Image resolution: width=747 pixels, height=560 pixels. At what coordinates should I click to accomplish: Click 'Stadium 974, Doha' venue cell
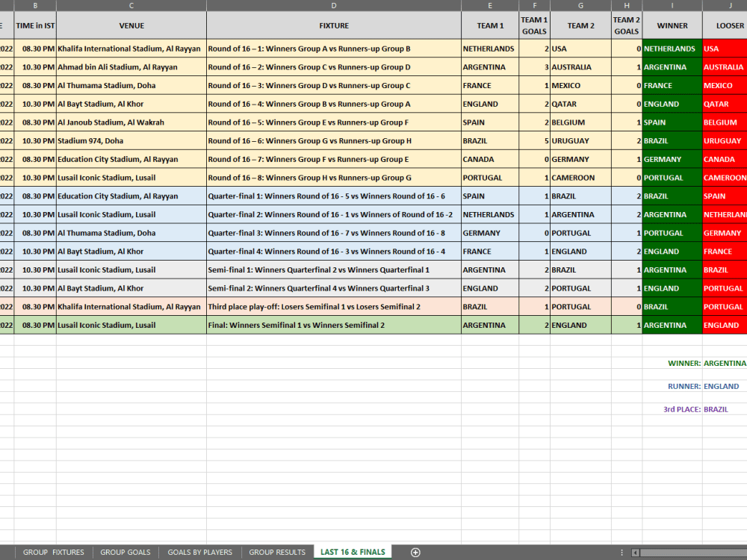131,141
